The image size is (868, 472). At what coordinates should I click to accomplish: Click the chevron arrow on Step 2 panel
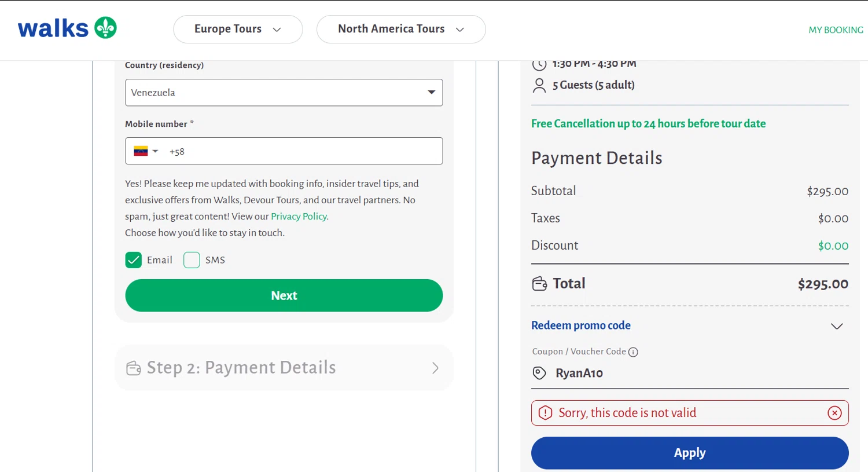coord(436,368)
